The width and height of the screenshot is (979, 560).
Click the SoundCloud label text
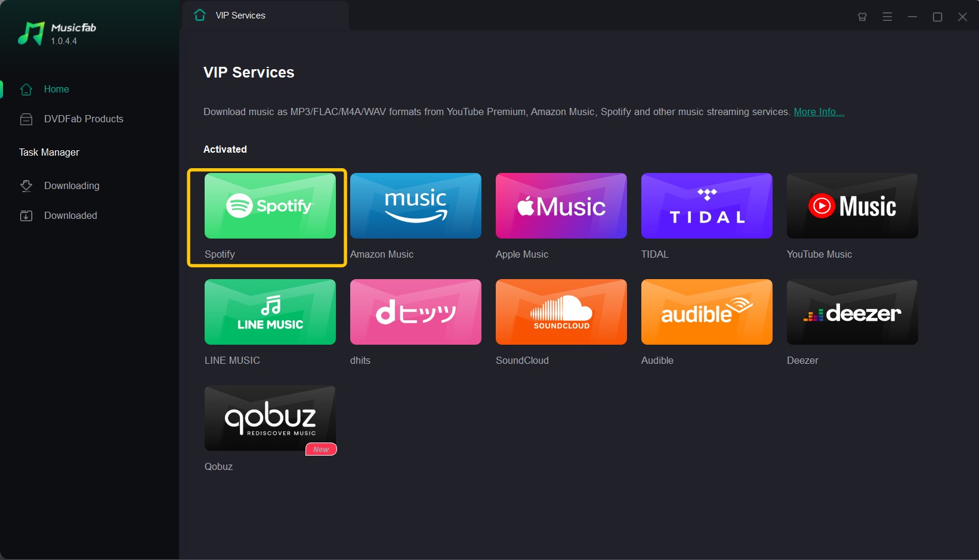pos(522,360)
